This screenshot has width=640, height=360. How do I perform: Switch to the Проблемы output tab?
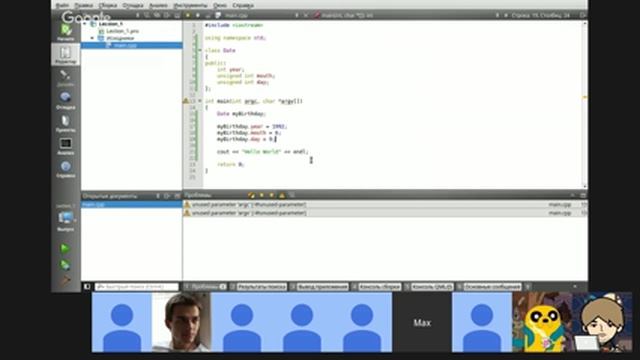[x=205, y=287]
